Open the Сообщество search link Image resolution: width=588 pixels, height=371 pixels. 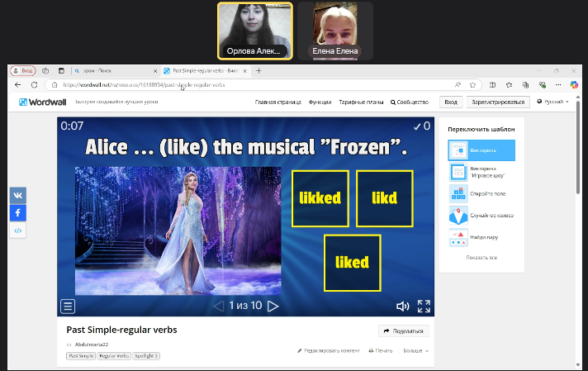pos(410,102)
